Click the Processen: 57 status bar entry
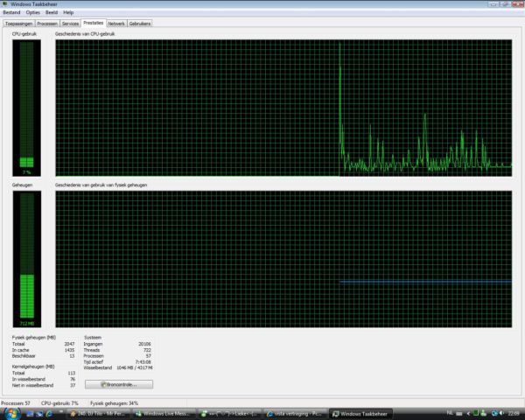 (x=16, y=403)
